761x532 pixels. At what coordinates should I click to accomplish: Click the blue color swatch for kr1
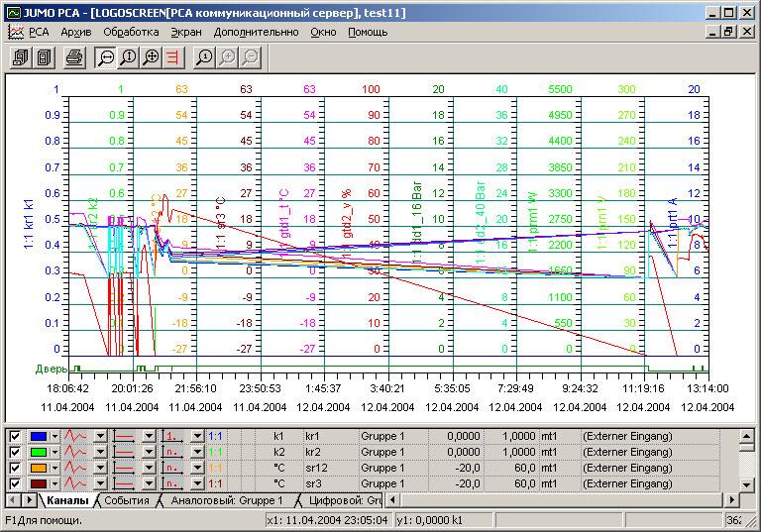tap(39, 436)
